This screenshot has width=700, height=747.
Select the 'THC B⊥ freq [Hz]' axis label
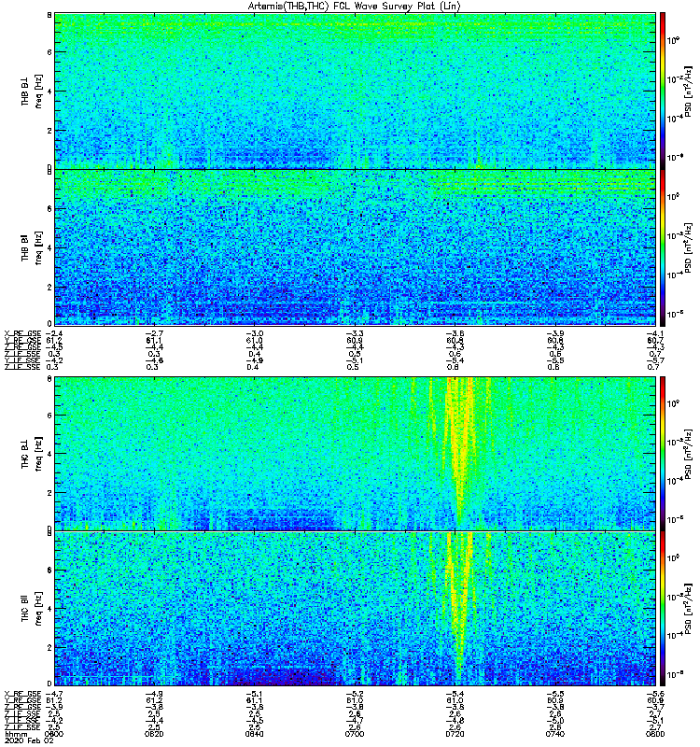[32, 454]
